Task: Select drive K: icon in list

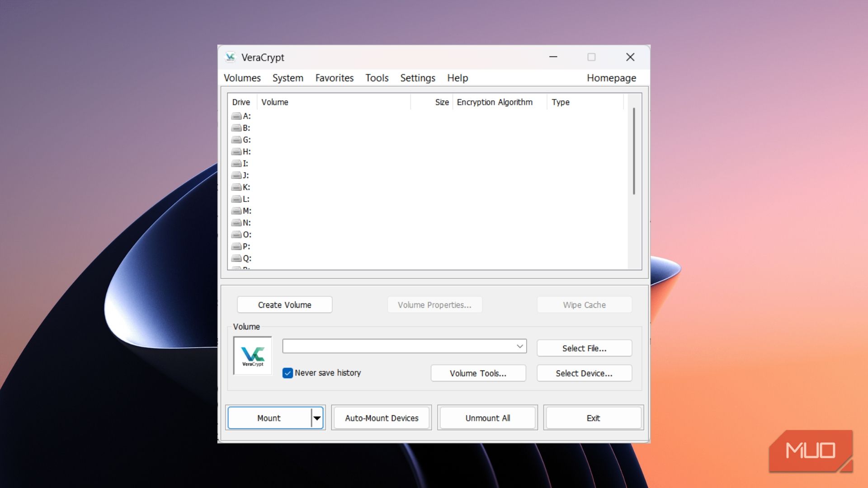Action: click(236, 187)
